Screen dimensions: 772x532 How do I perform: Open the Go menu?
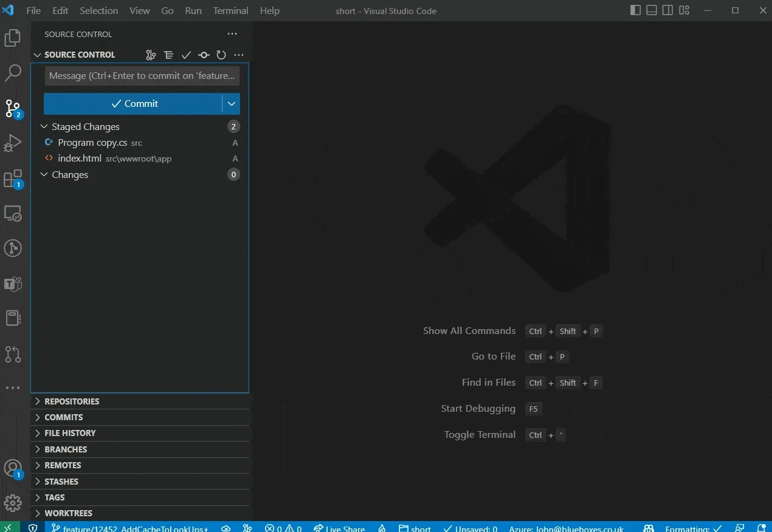[x=167, y=11]
